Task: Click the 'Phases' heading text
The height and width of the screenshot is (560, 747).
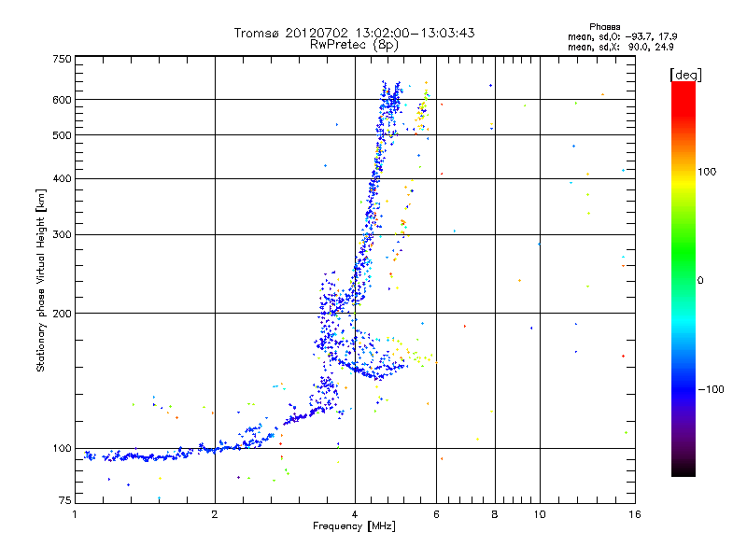Action: 604,27
